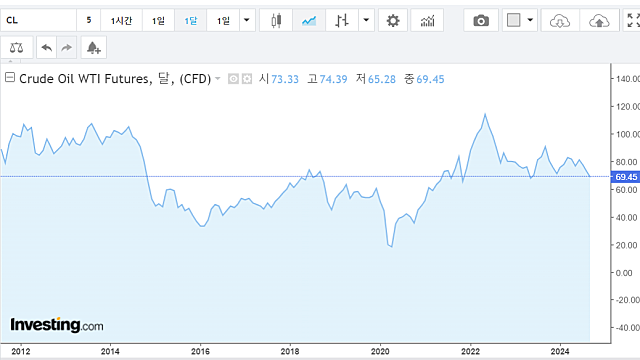Take a chart snapshot with camera icon
Screen dimensions: 640x360
pyautogui.click(x=481, y=20)
